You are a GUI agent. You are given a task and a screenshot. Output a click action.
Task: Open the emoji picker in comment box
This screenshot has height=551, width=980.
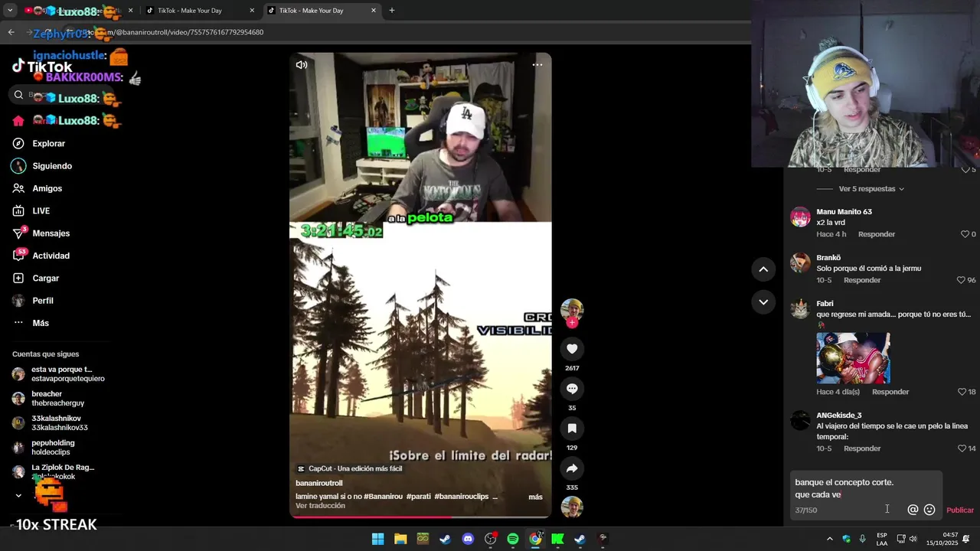(929, 510)
